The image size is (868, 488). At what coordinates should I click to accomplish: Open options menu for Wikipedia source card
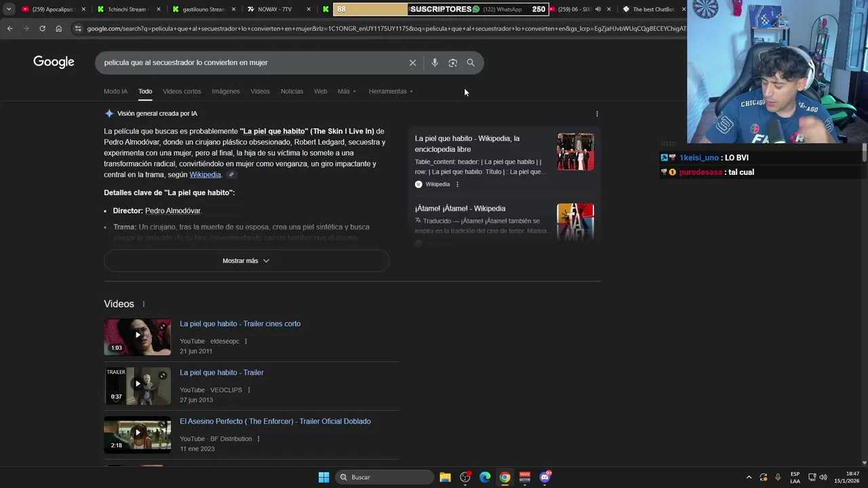[x=457, y=184]
